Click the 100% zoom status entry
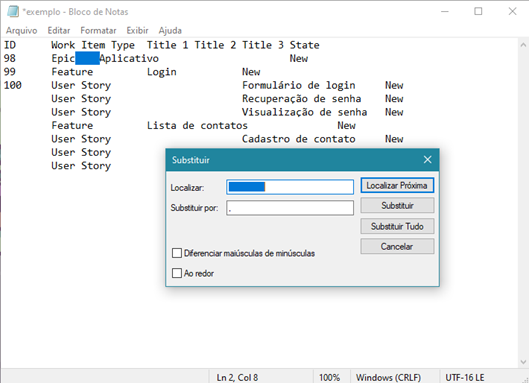Image resolution: width=529 pixels, height=383 pixels. click(329, 377)
